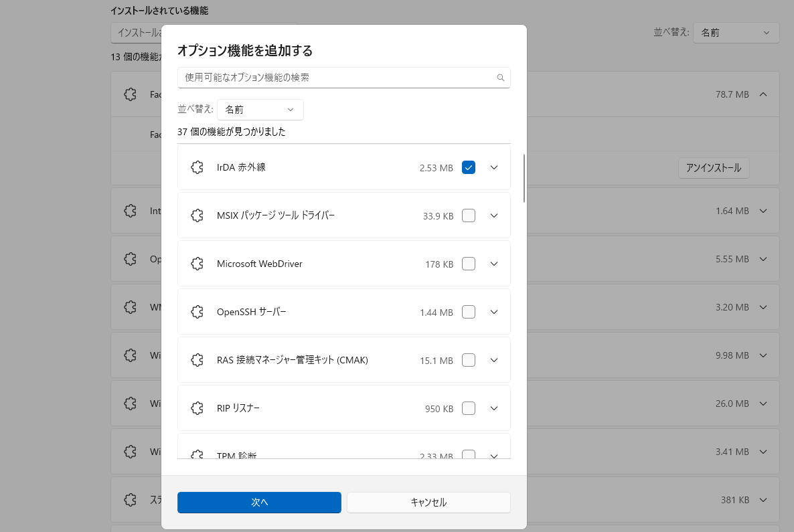Select the IrDA 赤外線 label text
The height and width of the screenshot is (532, 794).
click(x=241, y=167)
